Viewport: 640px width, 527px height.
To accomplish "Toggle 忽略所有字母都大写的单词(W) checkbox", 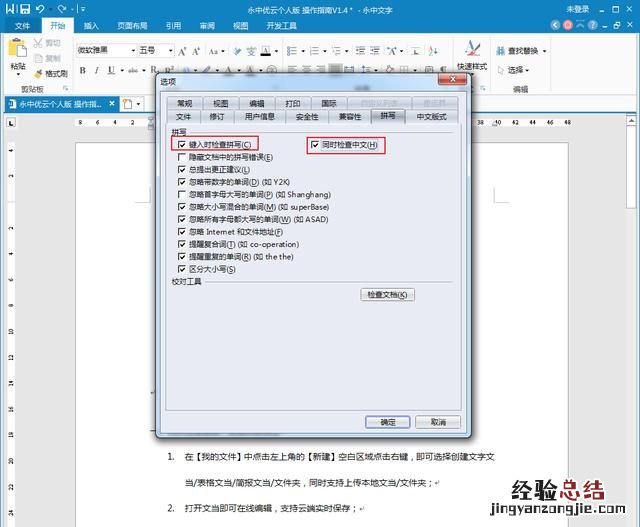I will pyautogui.click(x=182, y=219).
